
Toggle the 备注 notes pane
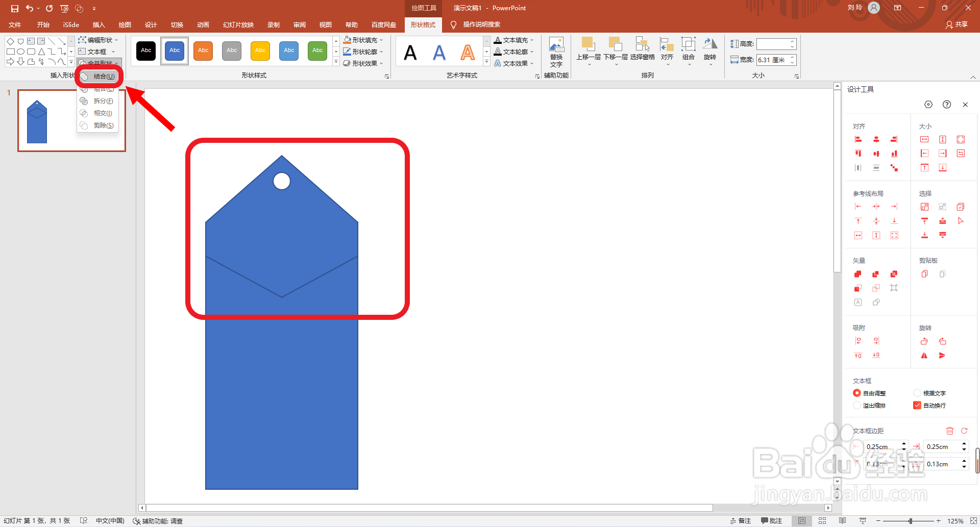(741, 521)
